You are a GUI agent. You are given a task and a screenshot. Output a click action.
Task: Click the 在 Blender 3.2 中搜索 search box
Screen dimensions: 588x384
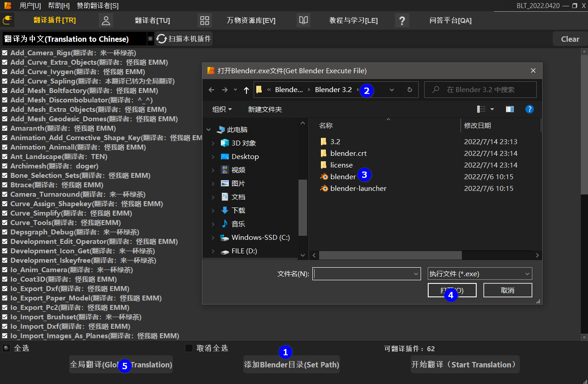480,90
